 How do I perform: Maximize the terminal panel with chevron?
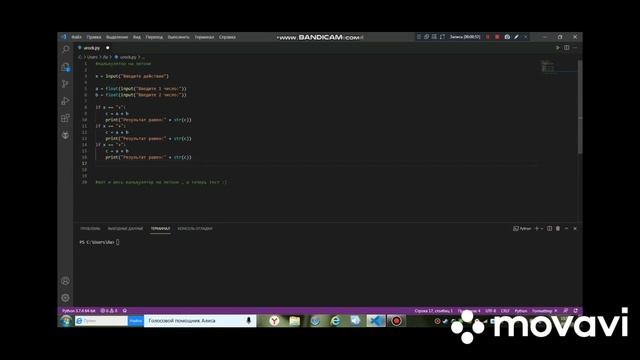(567, 229)
